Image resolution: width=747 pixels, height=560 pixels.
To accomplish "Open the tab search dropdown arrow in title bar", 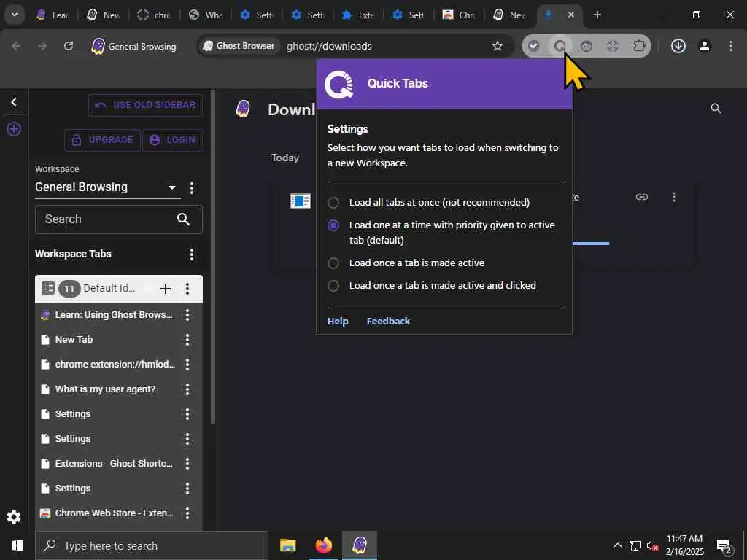I will pyautogui.click(x=15, y=15).
